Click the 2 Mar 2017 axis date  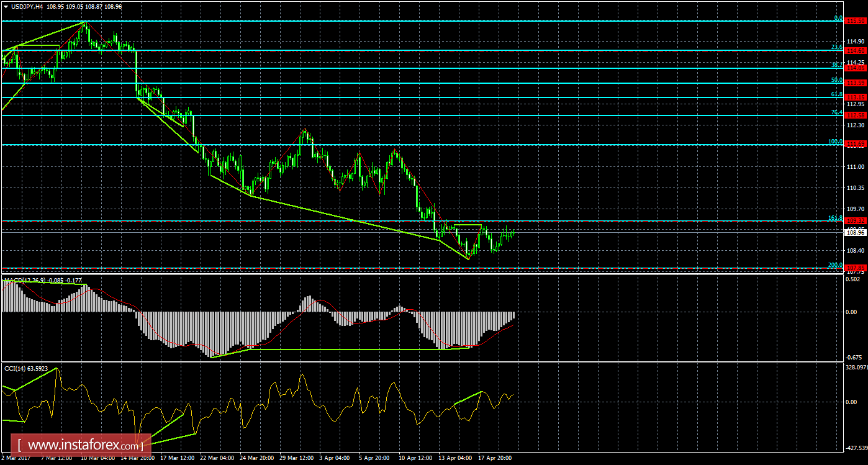click(x=15, y=457)
